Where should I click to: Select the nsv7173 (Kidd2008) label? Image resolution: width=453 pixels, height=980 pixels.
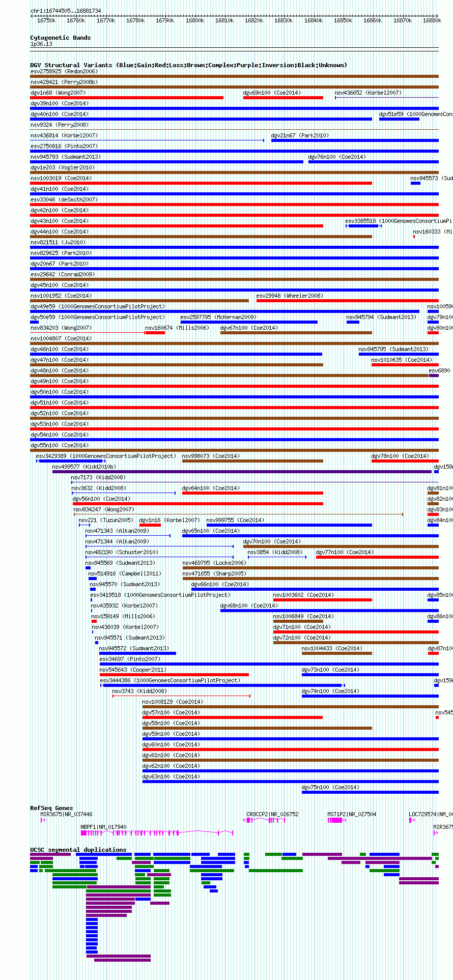pos(98,477)
